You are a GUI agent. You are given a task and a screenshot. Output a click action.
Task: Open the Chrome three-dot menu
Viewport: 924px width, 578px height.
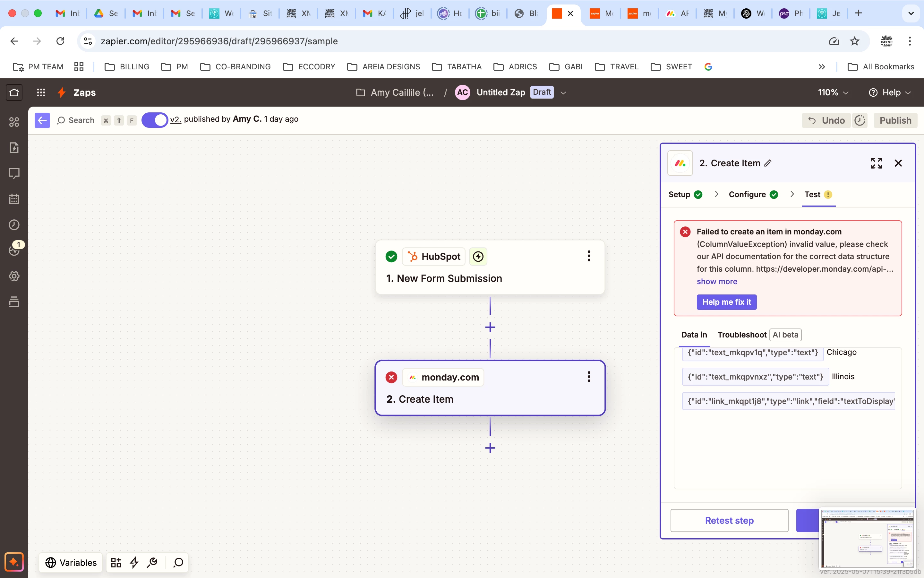pos(910,41)
